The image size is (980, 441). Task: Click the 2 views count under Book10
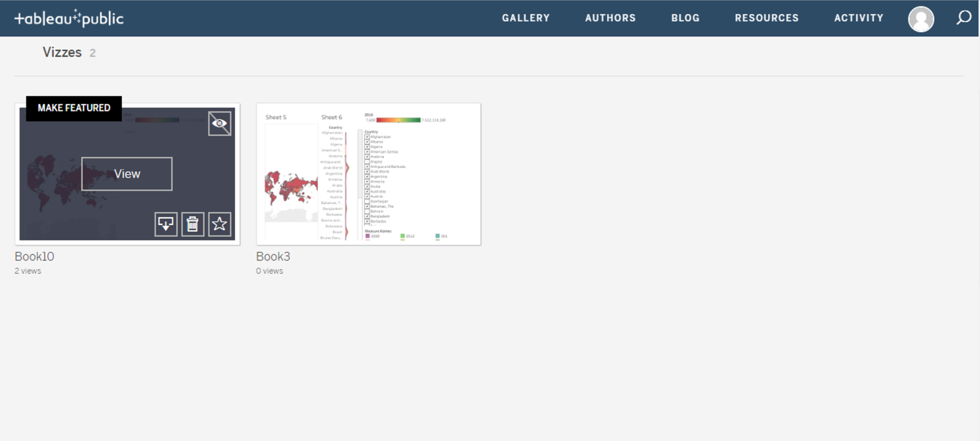tap(28, 271)
